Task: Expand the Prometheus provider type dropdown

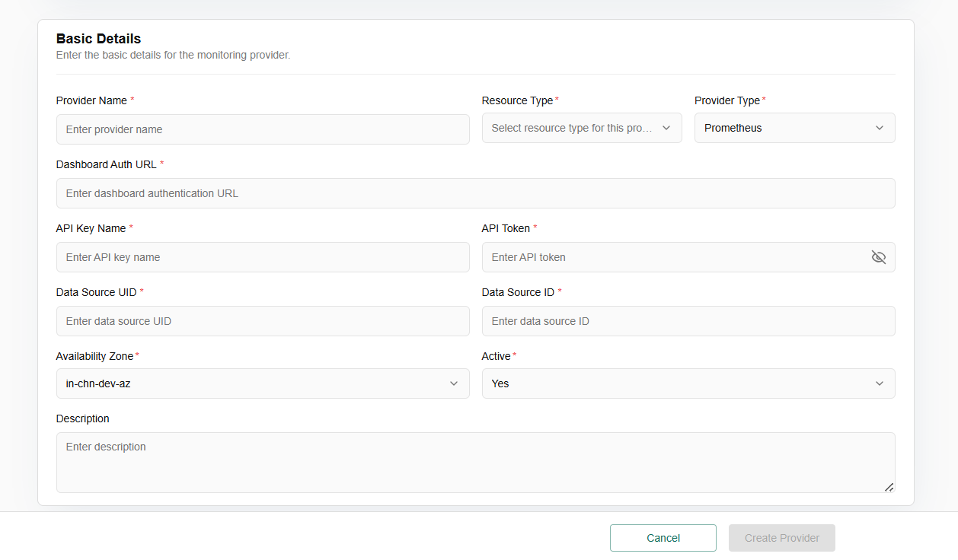Action: tap(784, 128)
